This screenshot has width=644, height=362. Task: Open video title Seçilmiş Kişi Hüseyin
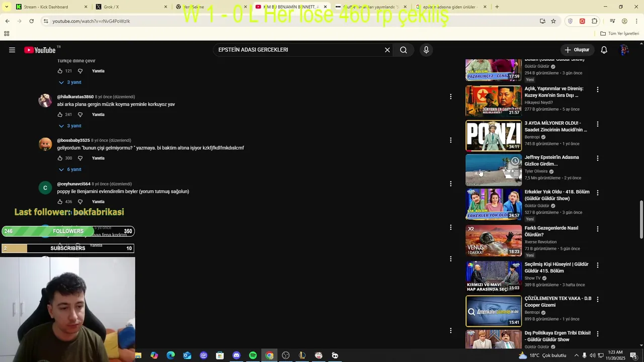(556, 267)
